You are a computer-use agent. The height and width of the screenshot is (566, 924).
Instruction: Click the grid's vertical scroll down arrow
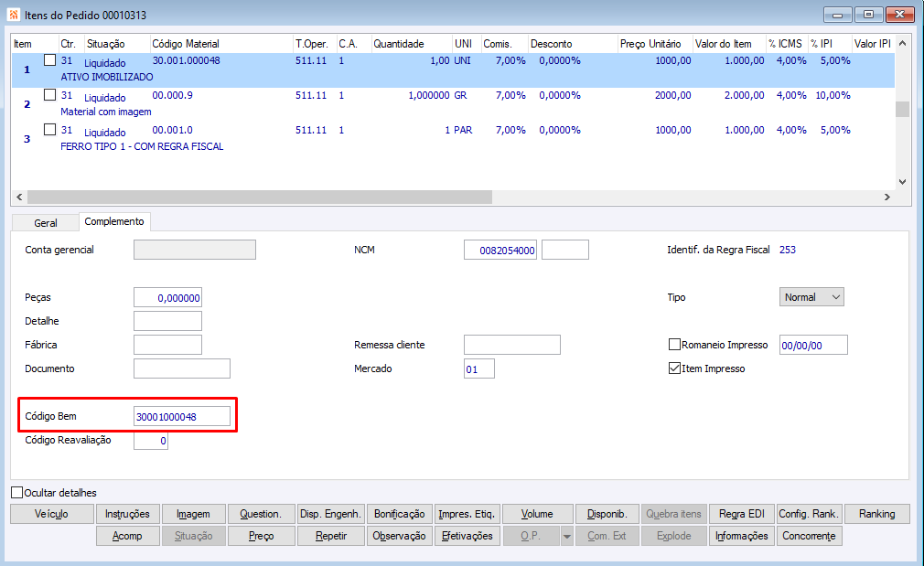(x=902, y=182)
